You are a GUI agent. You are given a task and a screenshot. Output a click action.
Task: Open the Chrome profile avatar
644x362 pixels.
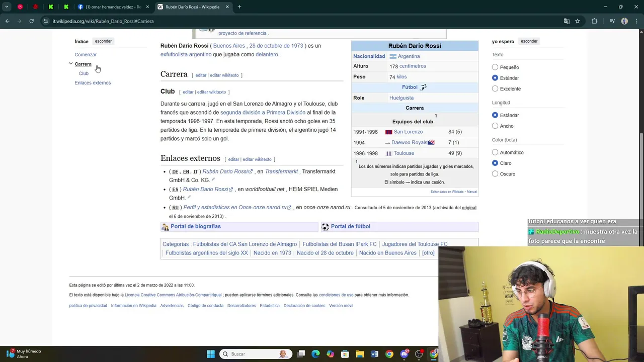coord(624,21)
